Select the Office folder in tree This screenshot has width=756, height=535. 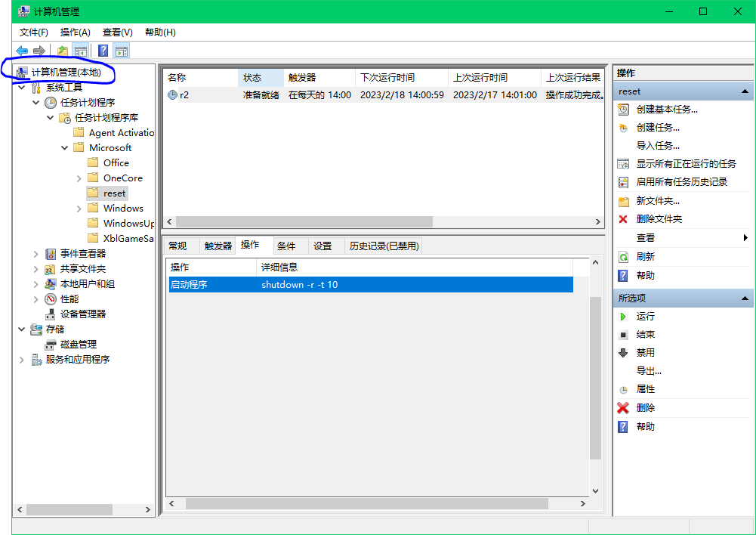point(116,163)
